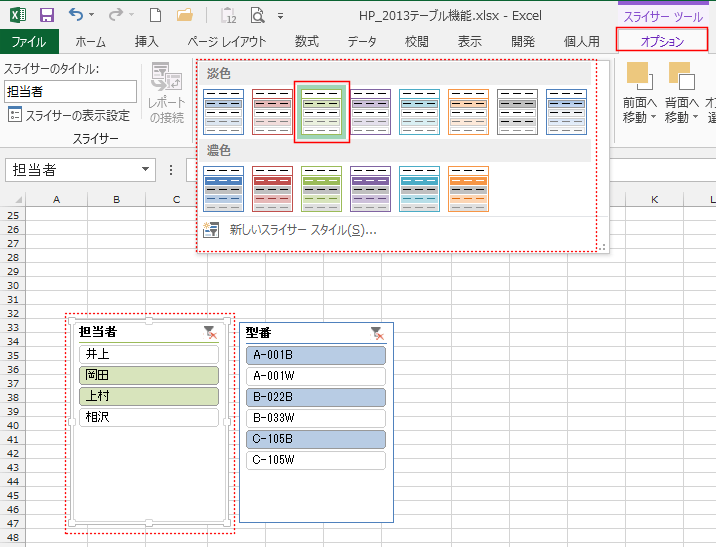Click the Save icon in quick access toolbar
The height and width of the screenshot is (547, 716).
(46, 15)
